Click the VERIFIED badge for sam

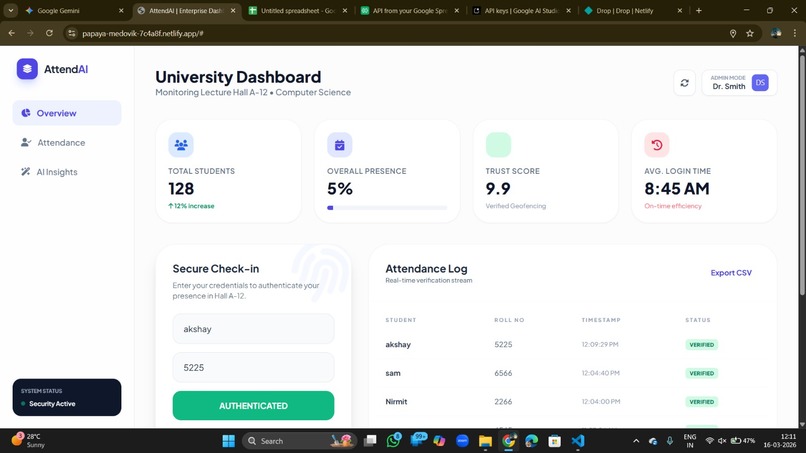(702, 373)
